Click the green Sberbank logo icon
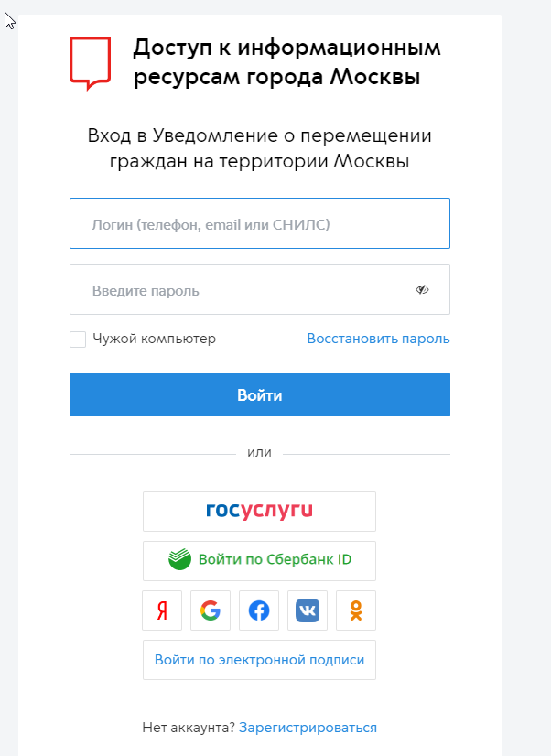 point(179,559)
